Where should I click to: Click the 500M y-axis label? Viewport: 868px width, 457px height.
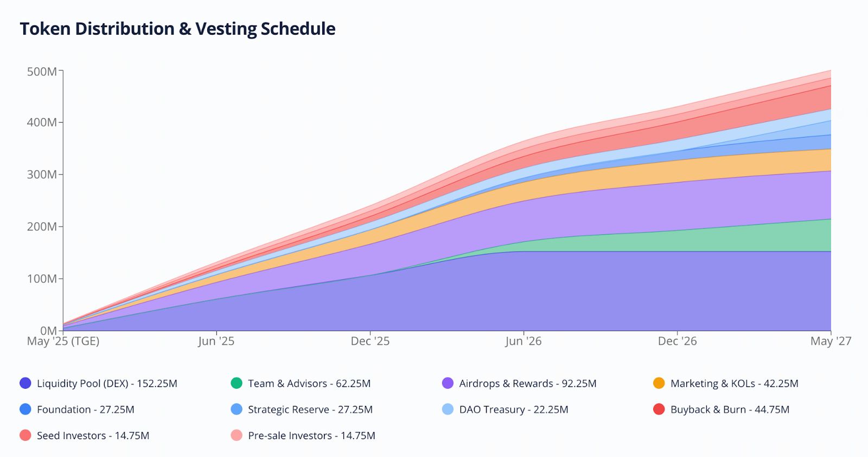(42, 72)
